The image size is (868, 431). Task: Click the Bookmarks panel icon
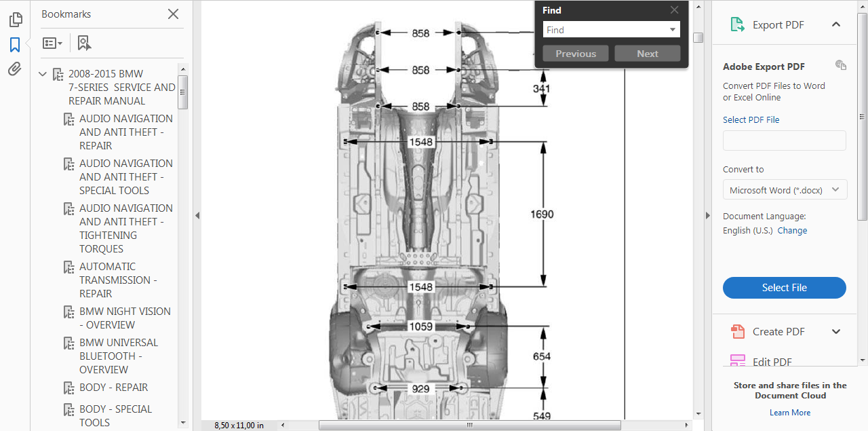[x=15, y=45]
